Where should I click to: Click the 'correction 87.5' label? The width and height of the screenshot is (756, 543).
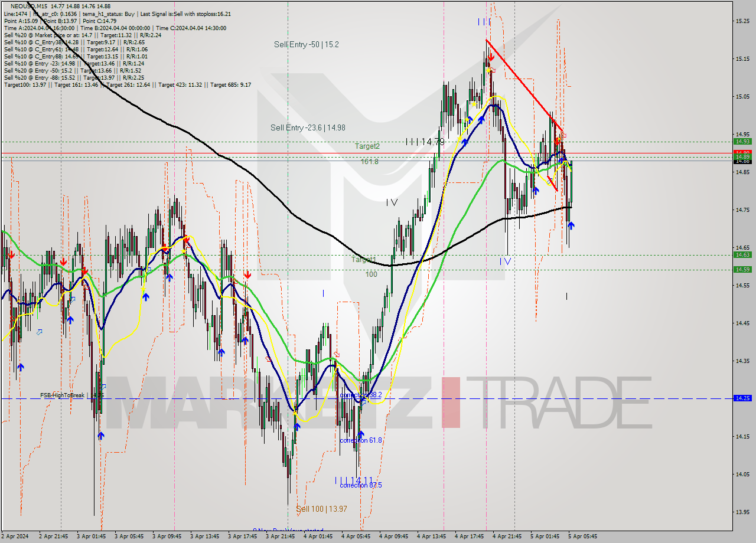361,485
